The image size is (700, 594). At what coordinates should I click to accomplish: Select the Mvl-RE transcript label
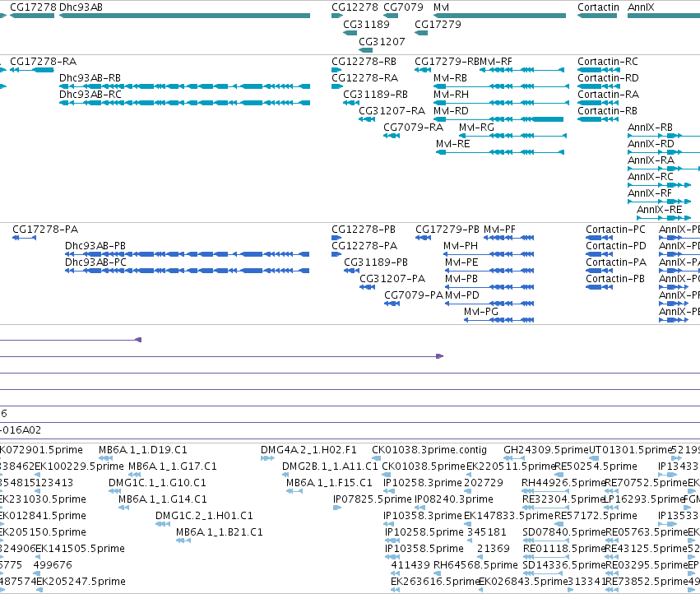click(452, 144)
